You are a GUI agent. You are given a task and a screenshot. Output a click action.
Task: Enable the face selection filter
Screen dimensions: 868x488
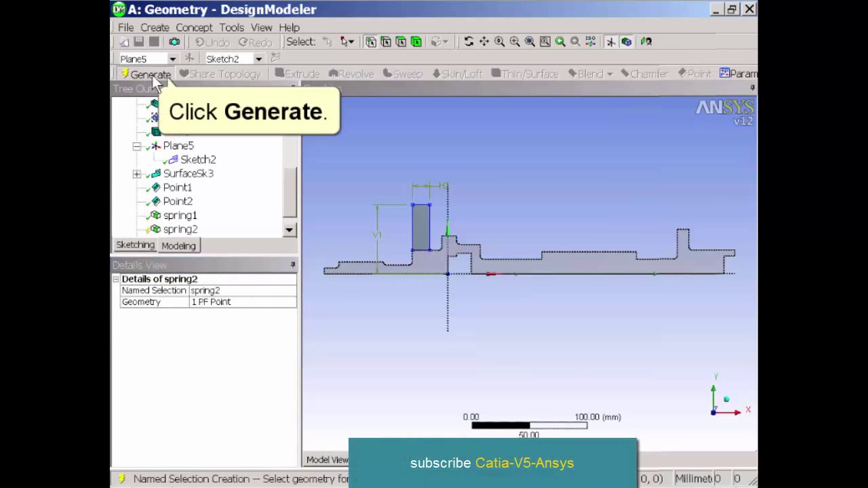pyautogui.click(x=401, y=42)
